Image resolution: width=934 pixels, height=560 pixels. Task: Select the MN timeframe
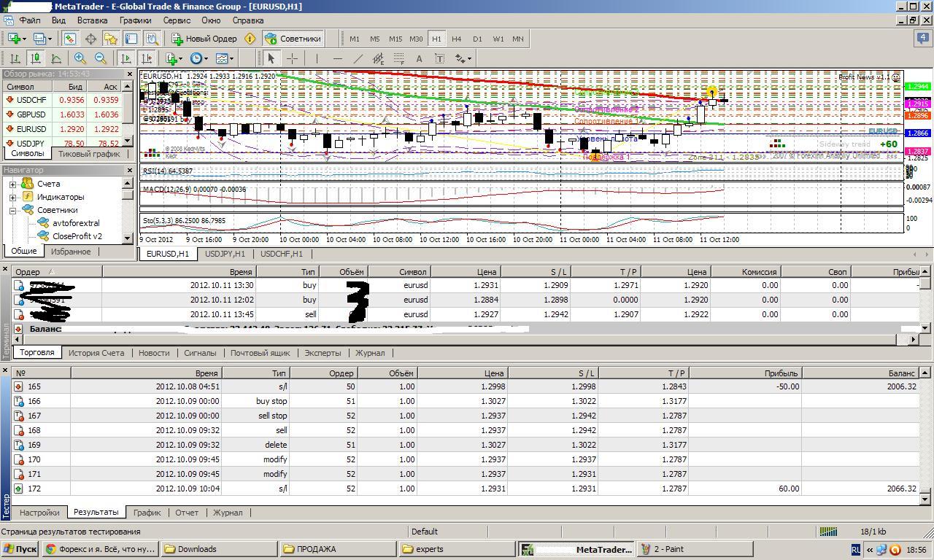coord(517,39)
